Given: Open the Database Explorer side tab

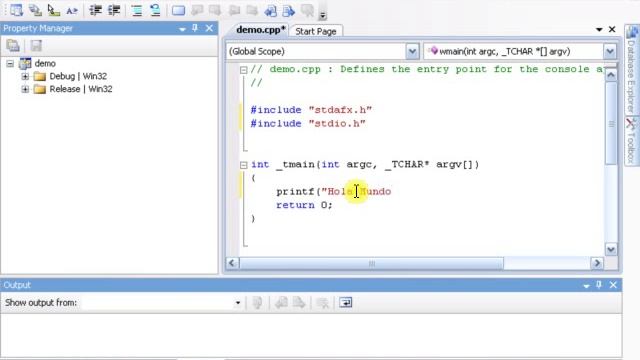Looking at the screenshot, I should point(631,70).
